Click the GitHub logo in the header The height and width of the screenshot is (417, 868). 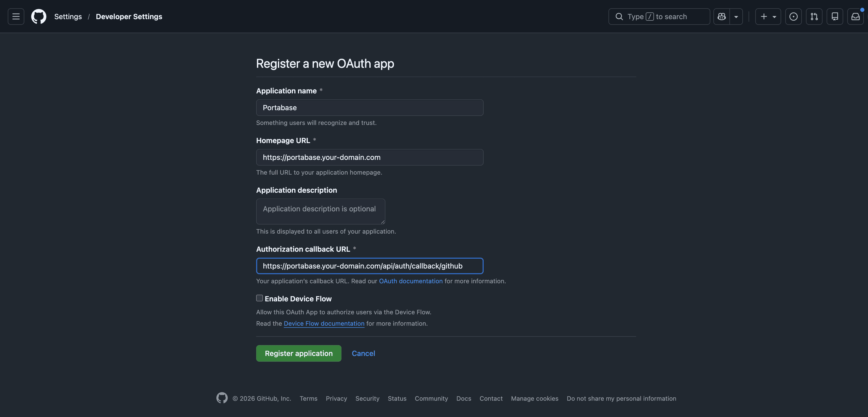[x=39, y=16]
